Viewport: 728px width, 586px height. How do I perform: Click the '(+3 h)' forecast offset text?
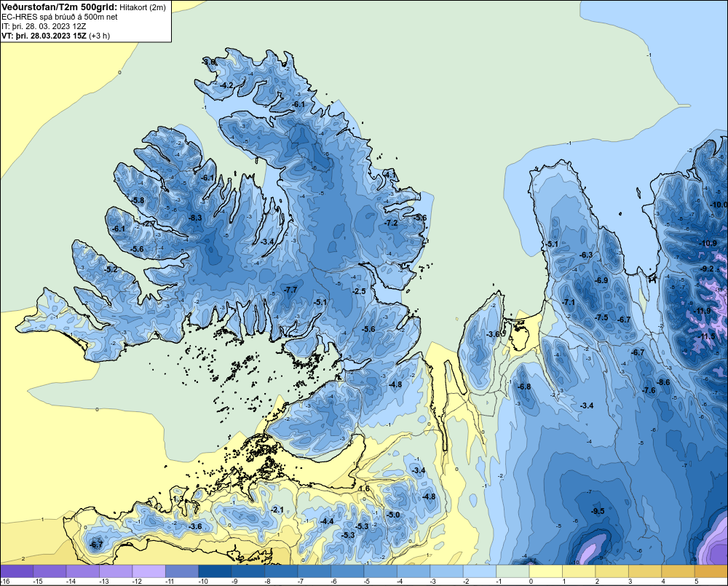point(99,36)
